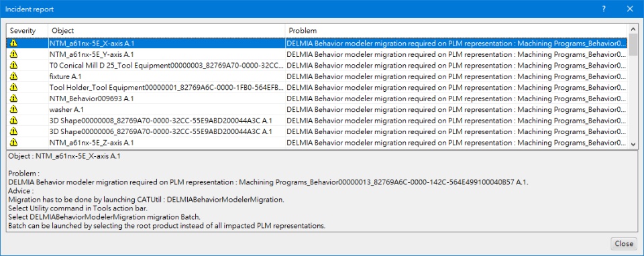Screen dimensions: 644x256
Task: Click warning icon for Tool Holder row
Action: pyautogui.click(x=13, y=87)
